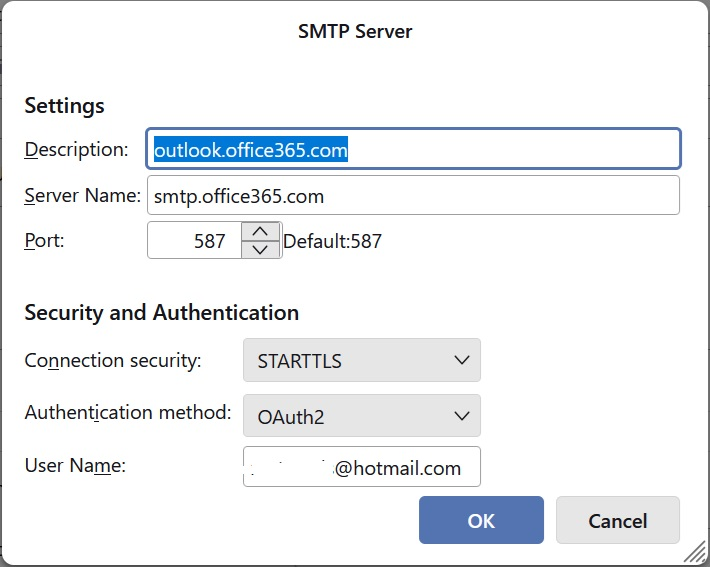Click the Port number field
The image size is (710, 567).
pyautogui.click(x=195, y=240)
